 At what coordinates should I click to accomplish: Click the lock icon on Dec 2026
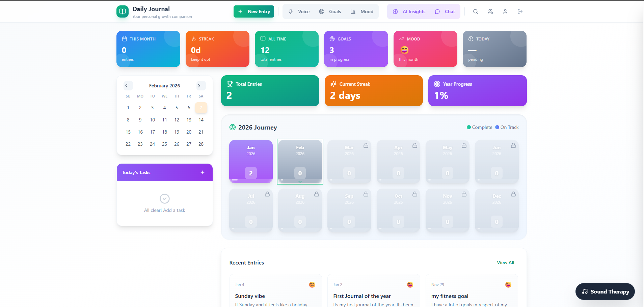[513, 194]
